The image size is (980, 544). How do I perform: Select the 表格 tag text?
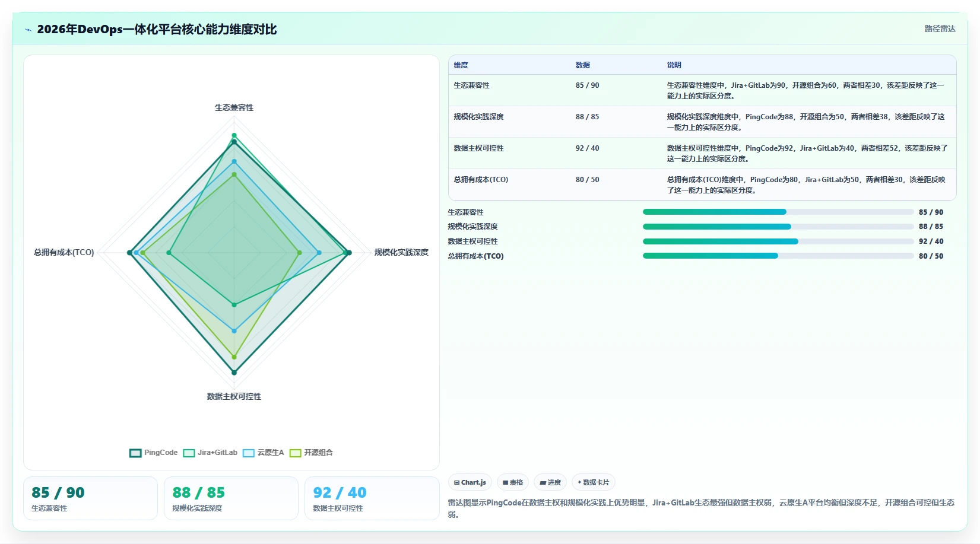(516, 482)
